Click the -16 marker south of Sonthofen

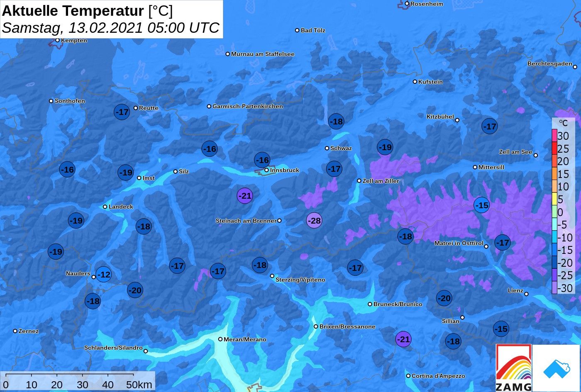(67, 169)
